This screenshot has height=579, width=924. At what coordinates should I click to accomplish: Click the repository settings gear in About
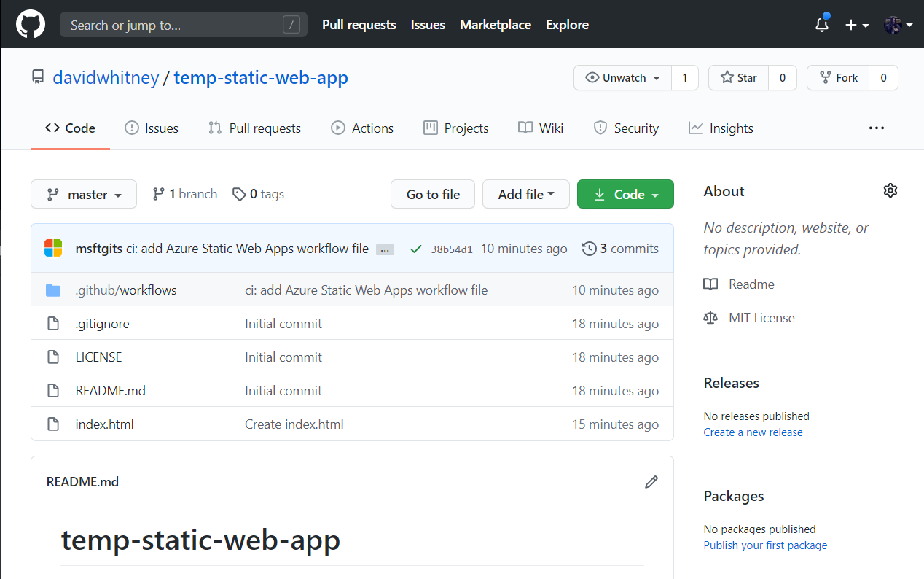(x=890, y=190)
